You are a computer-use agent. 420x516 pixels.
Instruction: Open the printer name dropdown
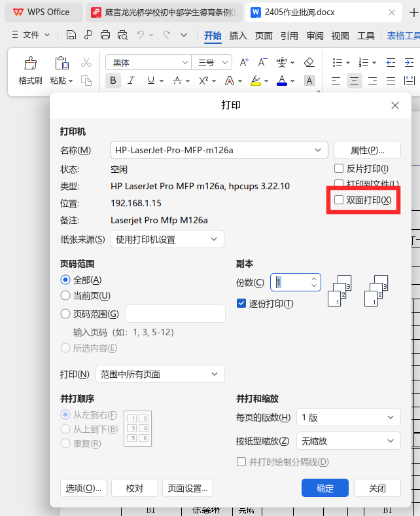tap(219, 150)
